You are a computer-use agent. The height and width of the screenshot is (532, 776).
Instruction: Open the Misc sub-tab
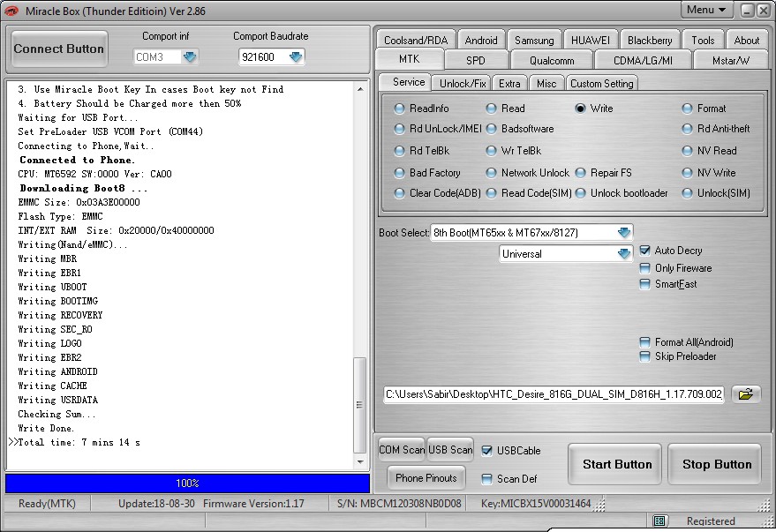[546, 84]
